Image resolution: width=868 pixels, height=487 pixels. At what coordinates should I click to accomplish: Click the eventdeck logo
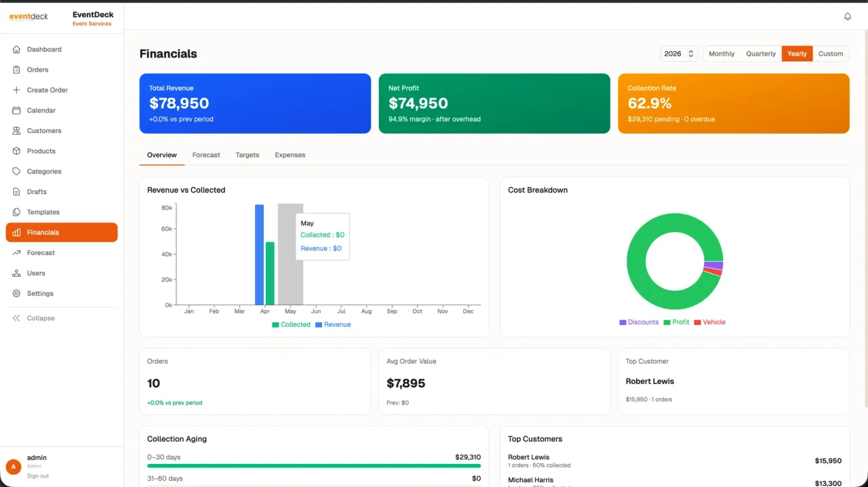[28, 16]
